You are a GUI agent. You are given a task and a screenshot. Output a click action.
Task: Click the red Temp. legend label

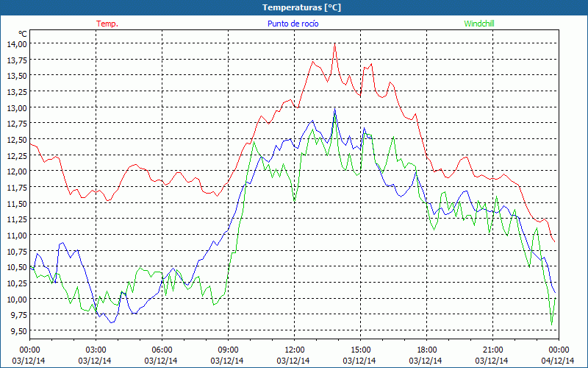107,24
